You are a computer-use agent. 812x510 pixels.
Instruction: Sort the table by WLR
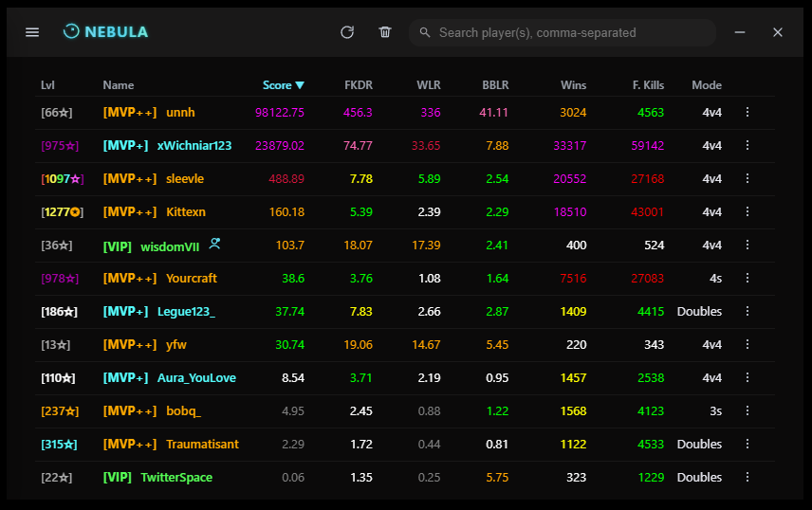[428, 85]
